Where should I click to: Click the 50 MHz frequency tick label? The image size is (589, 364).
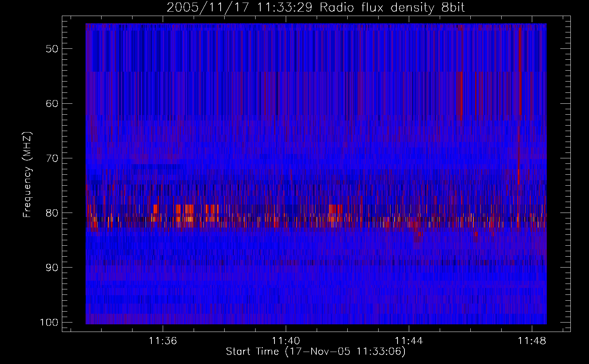pyautogui.click(x=52, y=49)
